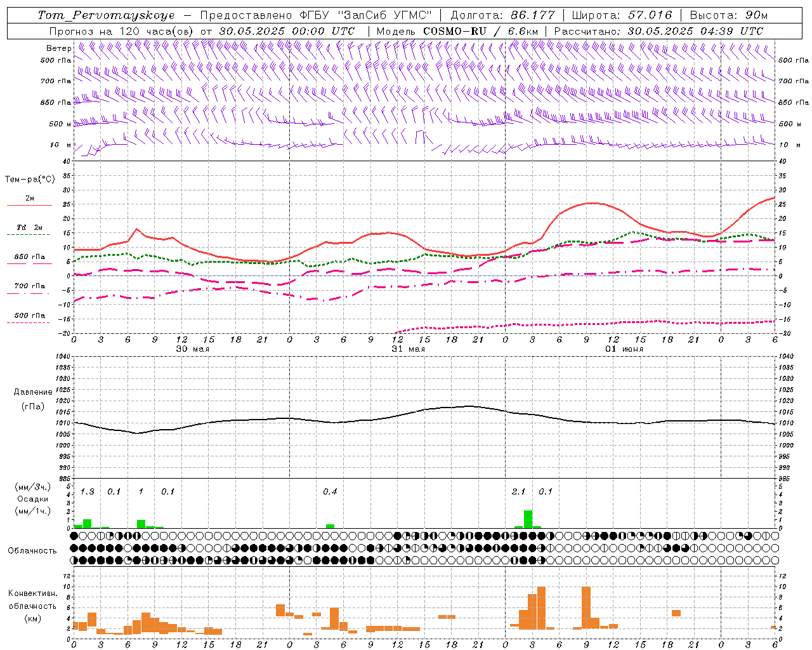
Task: Click the (мм/3ч.) precipitation unit label
Action: (x=32, y=487)
